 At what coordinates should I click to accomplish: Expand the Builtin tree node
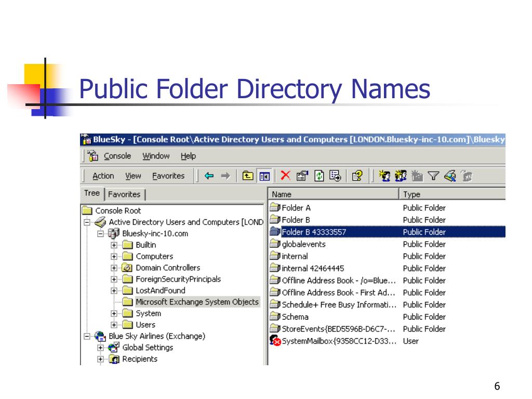click(114, 245)
